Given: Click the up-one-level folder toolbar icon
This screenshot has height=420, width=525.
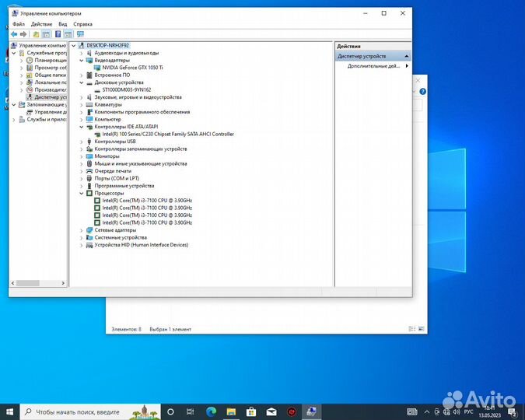Looking at the screenshot, I should (x=36, y=34).
